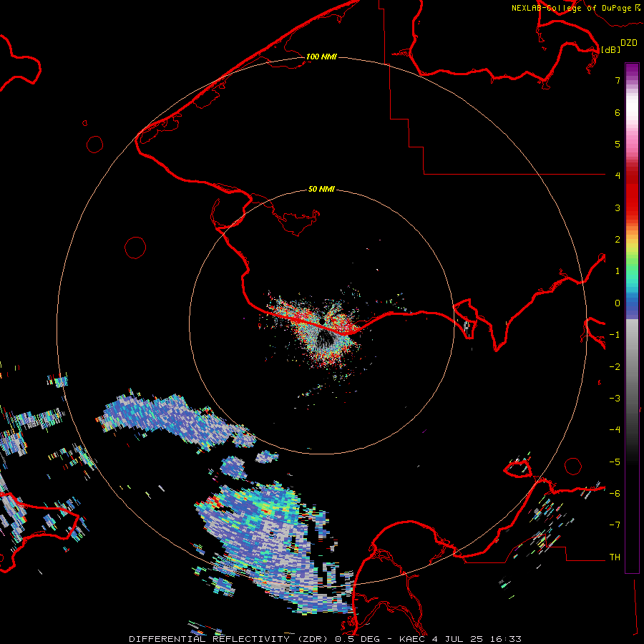Click the '-4' value on color scale
The width and height of the screenshot is (644, 644).
point(615,430)
